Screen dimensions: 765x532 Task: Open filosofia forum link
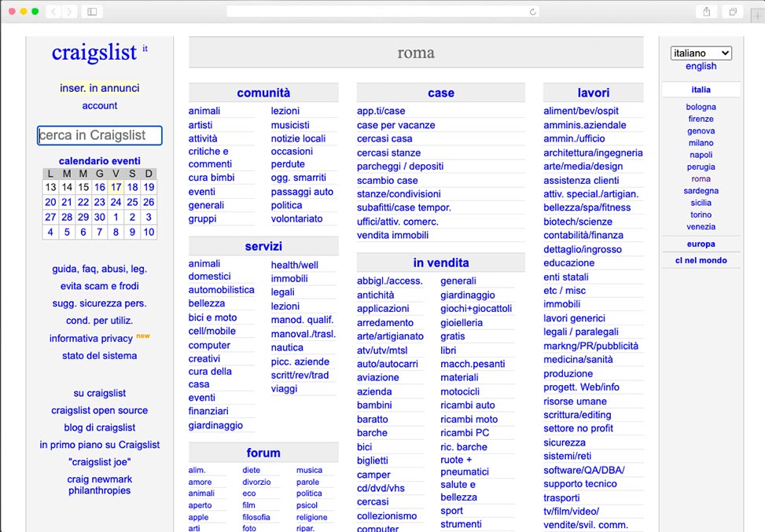tap(256, 517)
